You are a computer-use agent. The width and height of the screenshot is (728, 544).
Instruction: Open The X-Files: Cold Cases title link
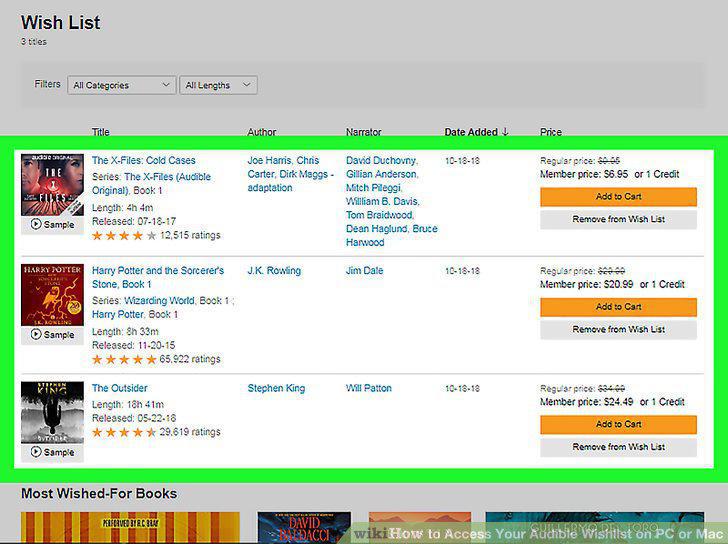(143, 160)
